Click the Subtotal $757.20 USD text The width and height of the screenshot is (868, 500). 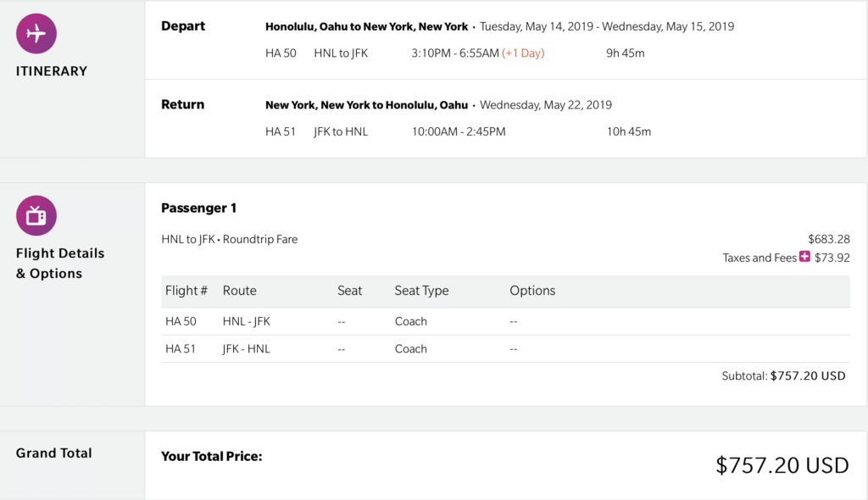[783, 376]
